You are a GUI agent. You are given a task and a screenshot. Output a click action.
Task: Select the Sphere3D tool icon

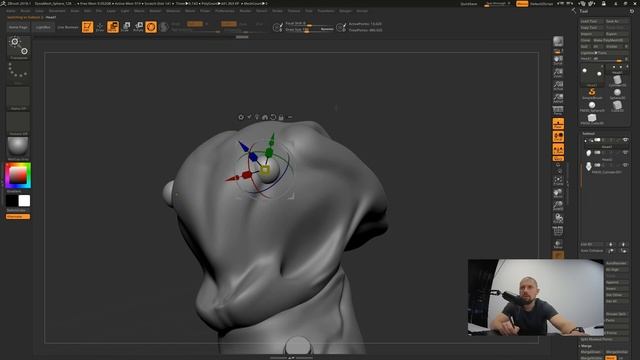pyautogui.click(x=617, y=93)
